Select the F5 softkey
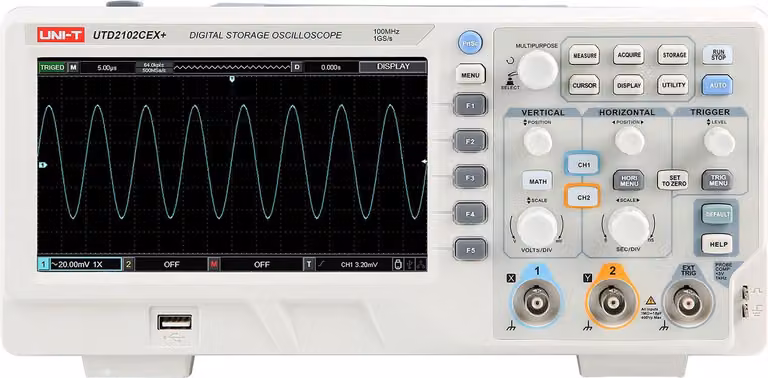This screenshot has width=768, height=378. coord(470,250)
